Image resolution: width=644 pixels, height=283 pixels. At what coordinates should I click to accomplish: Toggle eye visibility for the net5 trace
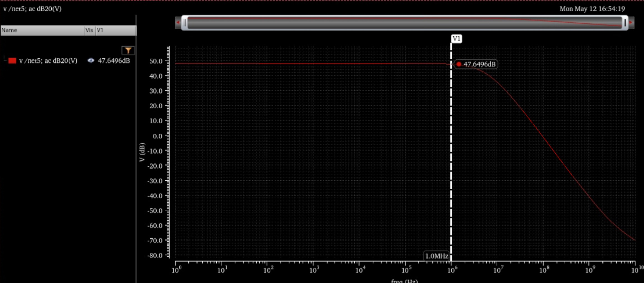[x=91, y=60]
